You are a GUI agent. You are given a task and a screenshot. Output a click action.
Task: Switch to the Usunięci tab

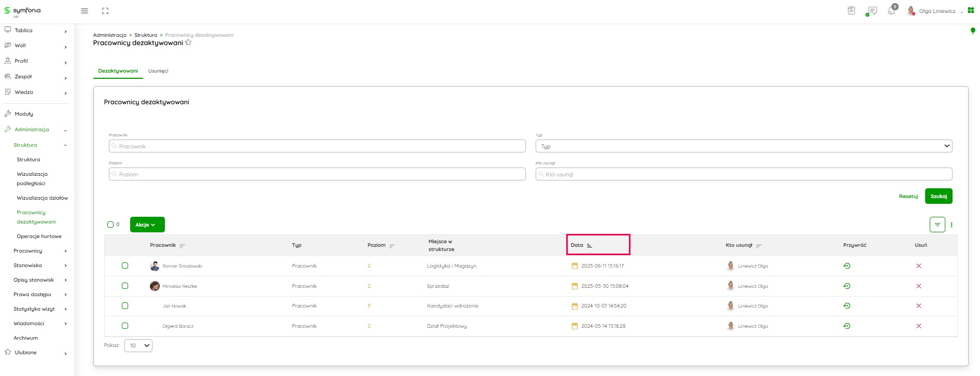[x=158, y=71]
